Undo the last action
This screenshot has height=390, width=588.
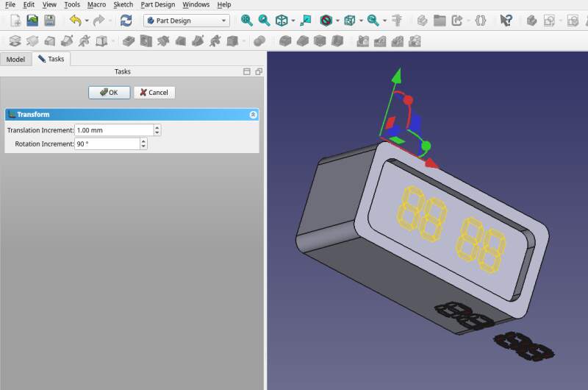pyautogui.click(x=76, y=21)
